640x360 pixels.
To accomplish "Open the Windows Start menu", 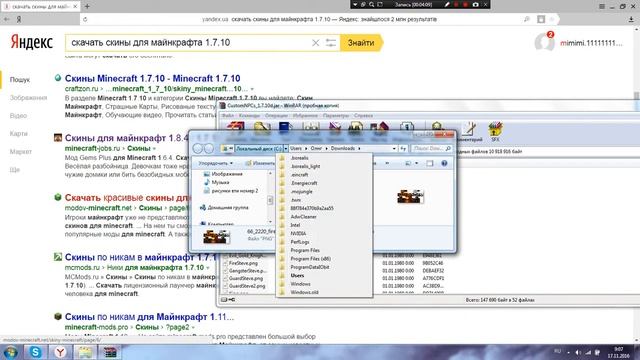I will 10,352.
